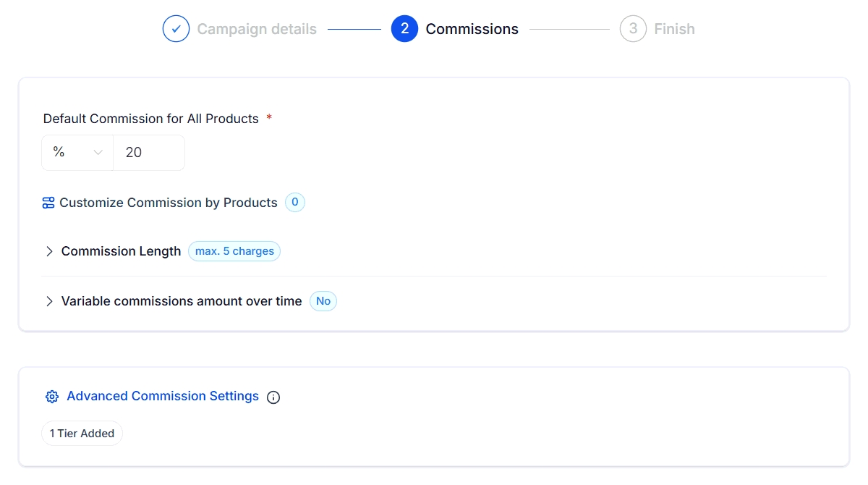
Task: Click the step 2 Commissions circle
Action: [404, 29]
